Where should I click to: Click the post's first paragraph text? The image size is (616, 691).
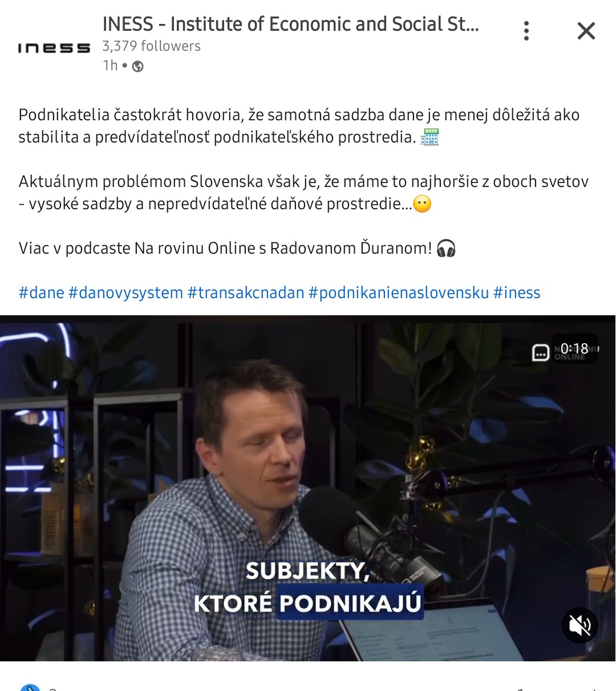coord(299,126)
